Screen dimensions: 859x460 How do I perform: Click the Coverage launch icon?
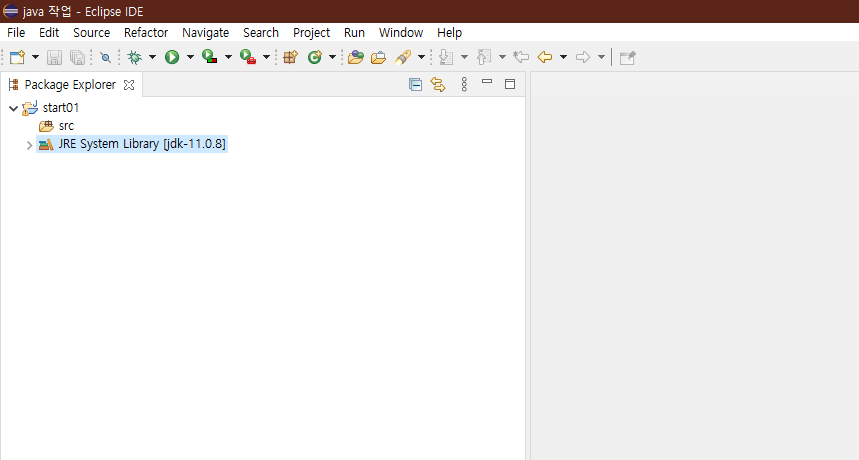210,57
